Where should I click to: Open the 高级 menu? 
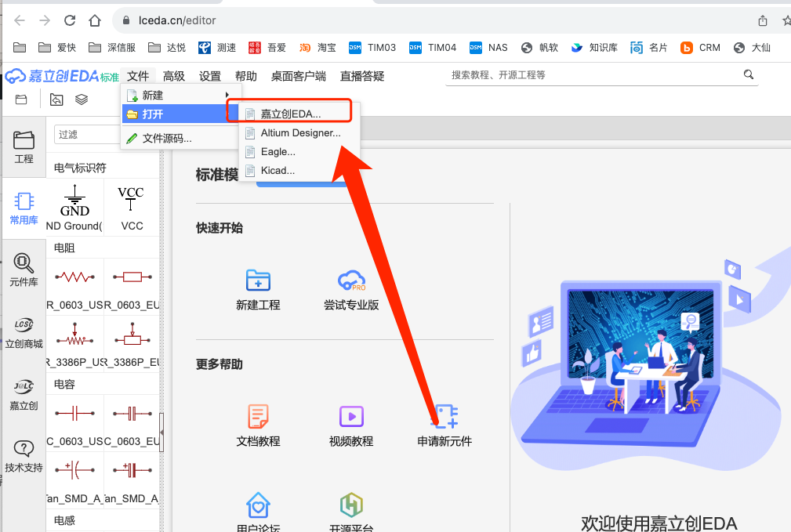pos(174,76)
